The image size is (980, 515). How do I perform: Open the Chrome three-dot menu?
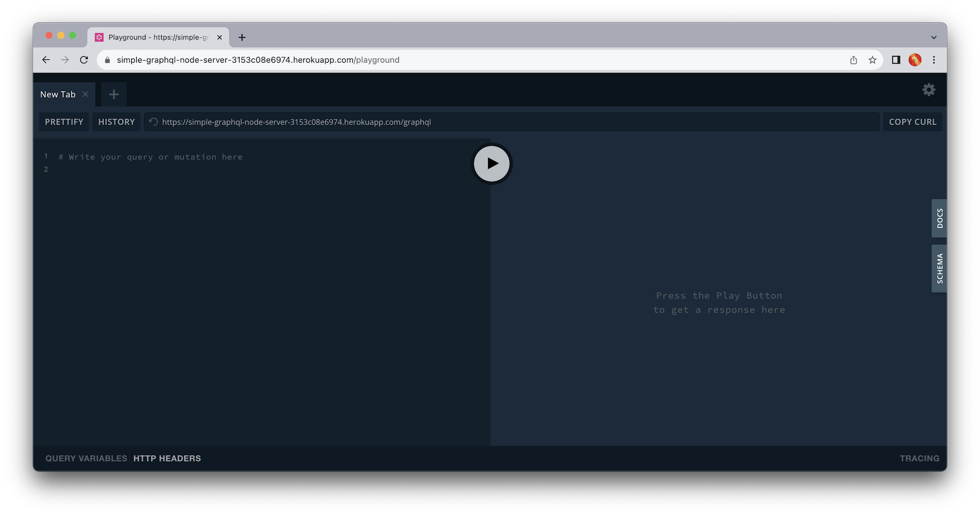[x=934, y=60]
